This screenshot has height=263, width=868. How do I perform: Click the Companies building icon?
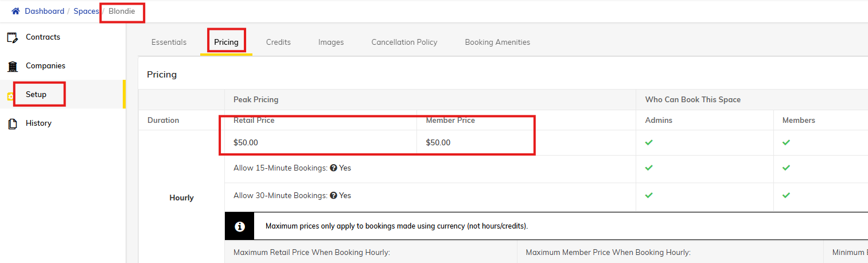[12, 66]
